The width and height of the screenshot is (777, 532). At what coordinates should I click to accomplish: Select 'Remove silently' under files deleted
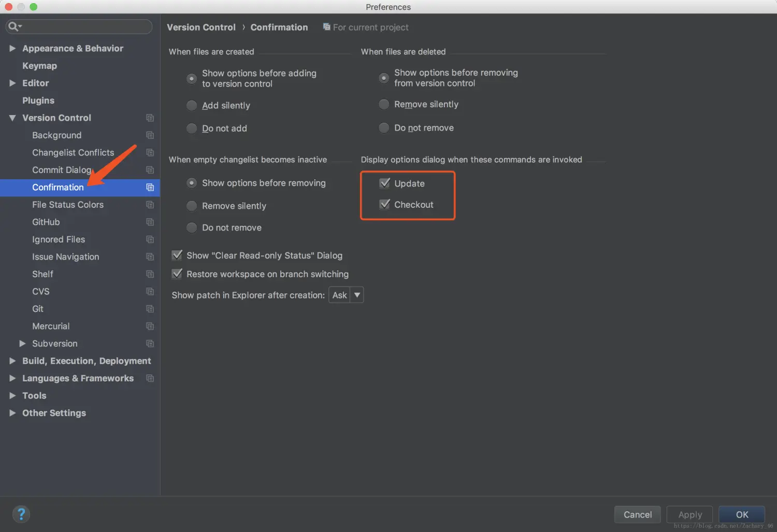pyautogui.click(x=384, y=105)
